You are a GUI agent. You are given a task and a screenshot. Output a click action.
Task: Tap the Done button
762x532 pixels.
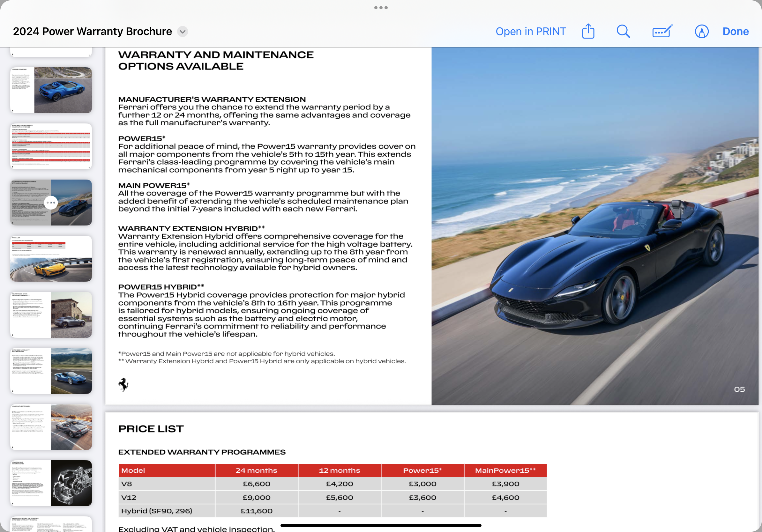point(736,32)
